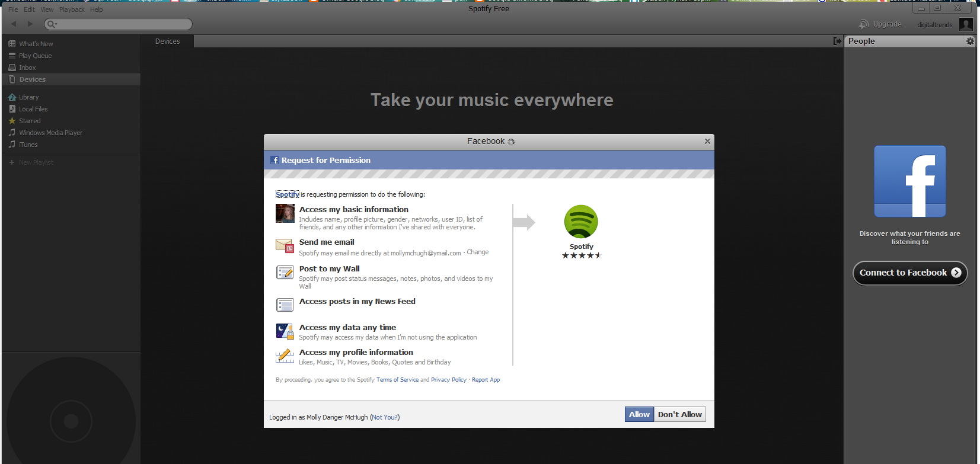Image resolution: width=980 pixels, height=464 pixels.
Task: Click the Local Files icon
Action: point(12,109)
